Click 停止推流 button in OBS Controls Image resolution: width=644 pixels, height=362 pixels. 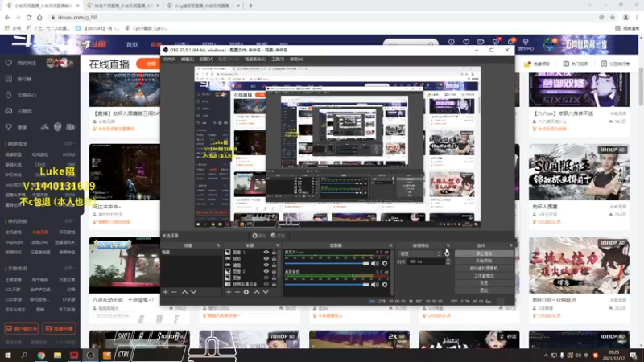484,253
